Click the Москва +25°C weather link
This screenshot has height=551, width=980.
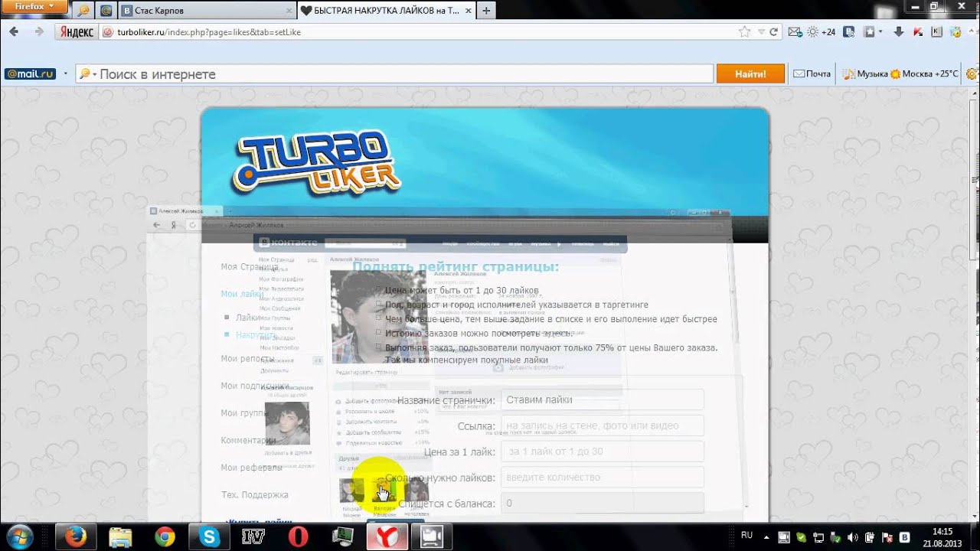click(924, 74)
